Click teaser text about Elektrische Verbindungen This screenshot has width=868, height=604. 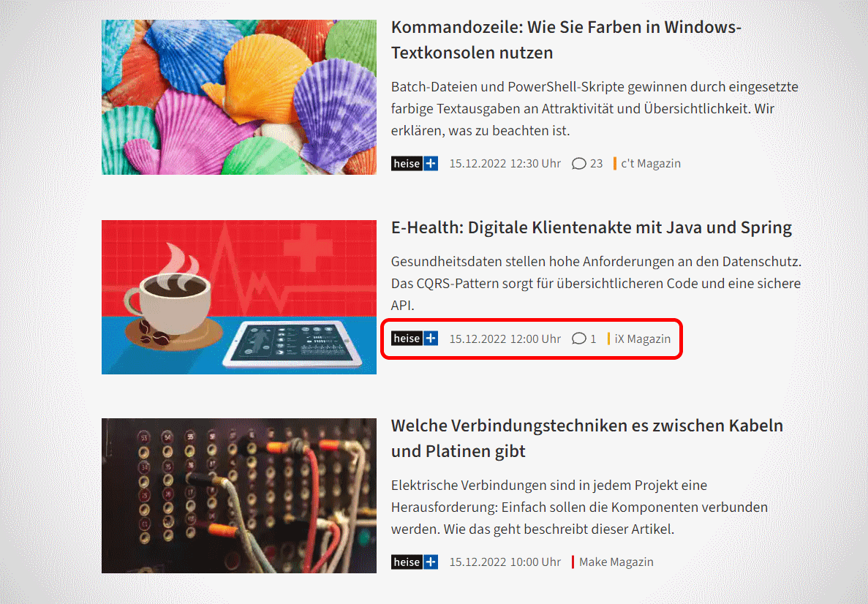tap(579, 507)
